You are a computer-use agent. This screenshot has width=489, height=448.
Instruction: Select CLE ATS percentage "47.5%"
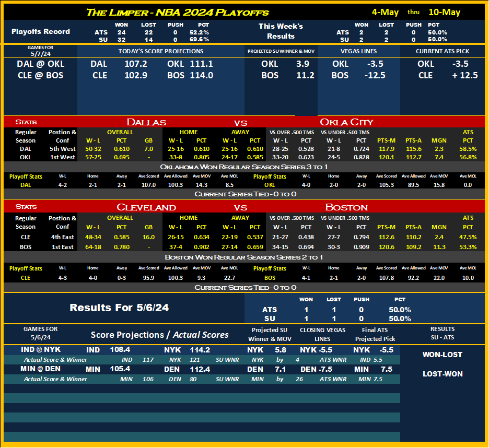tap(468, 237)
